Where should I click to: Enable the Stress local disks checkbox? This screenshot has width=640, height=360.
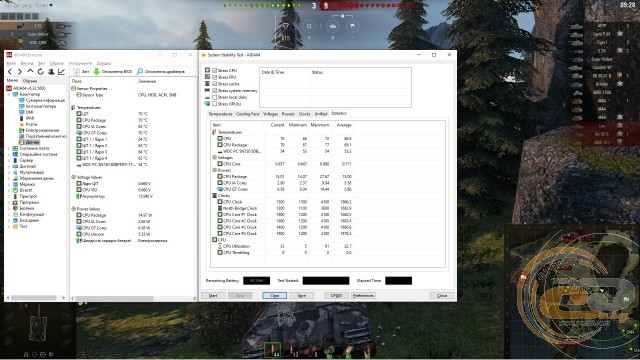click(214, 97)
